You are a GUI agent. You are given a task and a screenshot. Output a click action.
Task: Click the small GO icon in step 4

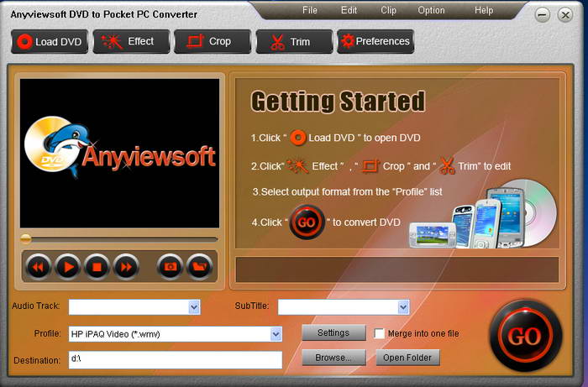point(307,222)
